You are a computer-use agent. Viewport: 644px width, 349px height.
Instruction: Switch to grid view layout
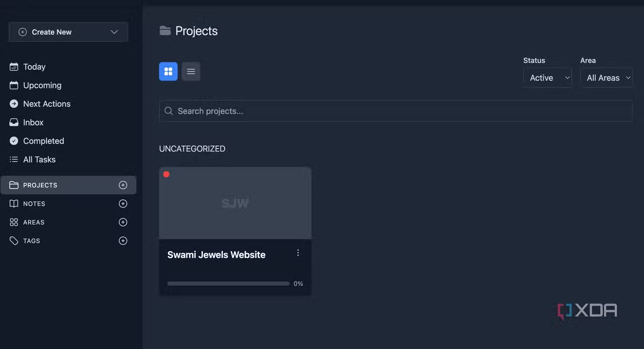pos(168,71)
